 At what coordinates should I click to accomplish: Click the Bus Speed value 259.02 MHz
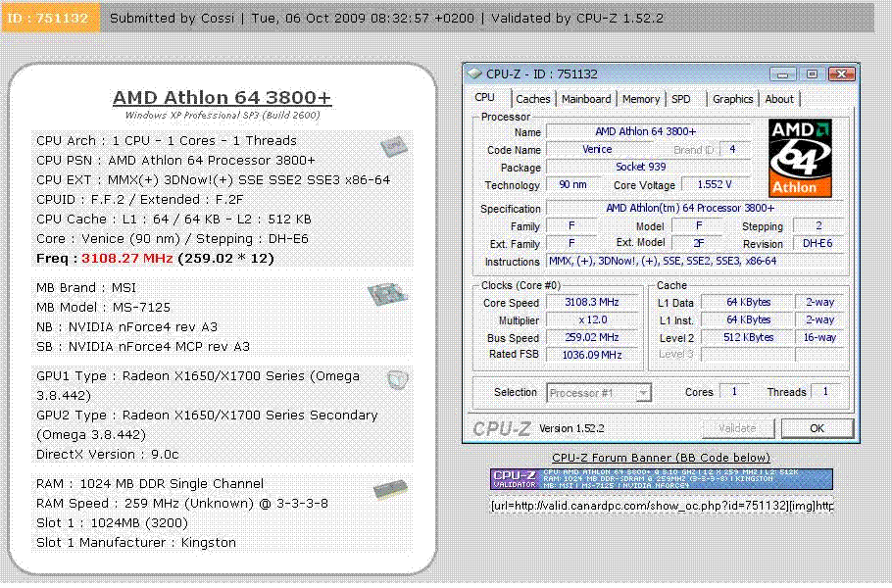click(592, 337)
